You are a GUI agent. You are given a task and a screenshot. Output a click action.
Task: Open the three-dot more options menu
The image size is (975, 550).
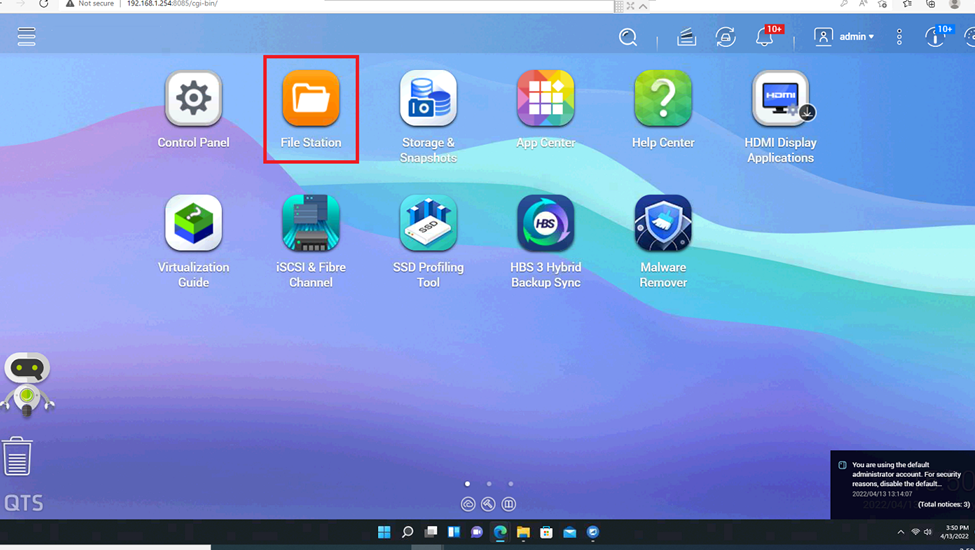[x=899, y=37]
